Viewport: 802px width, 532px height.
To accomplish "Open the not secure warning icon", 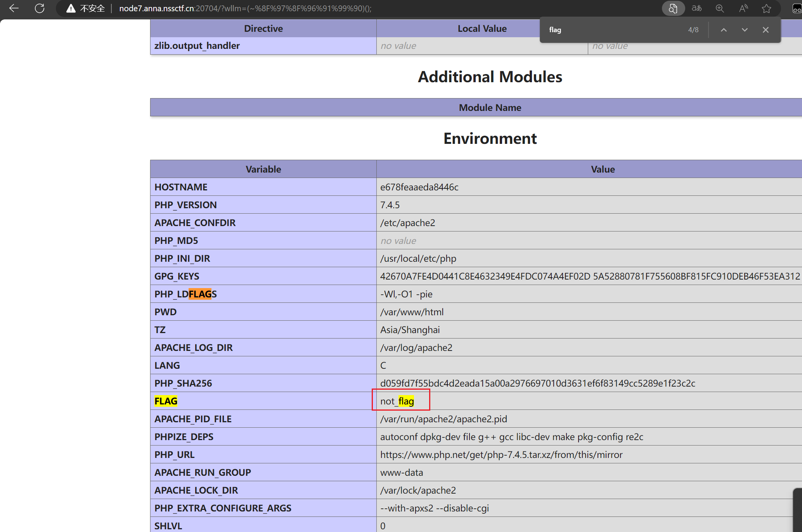I will click(x=71, y=8).
